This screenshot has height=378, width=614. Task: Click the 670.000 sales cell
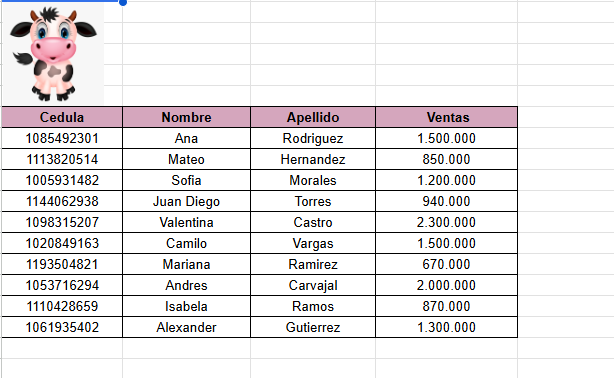tap(446, 264)
